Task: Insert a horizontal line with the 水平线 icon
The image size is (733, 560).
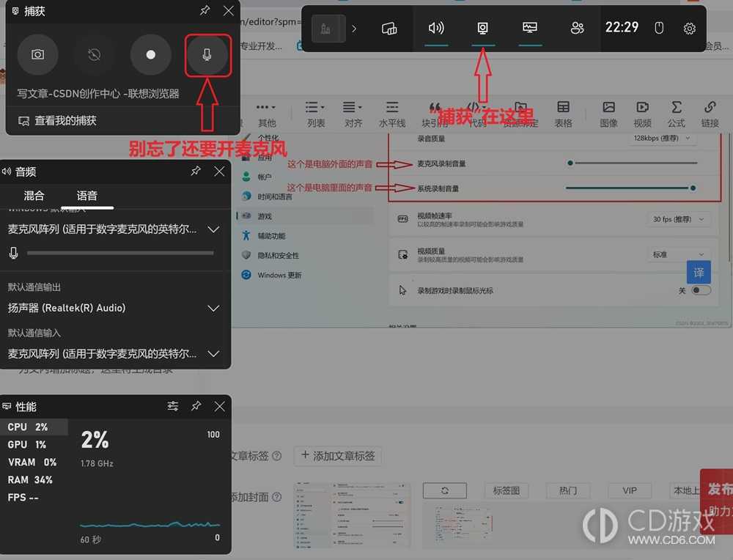Action: (x=392, y=110)
